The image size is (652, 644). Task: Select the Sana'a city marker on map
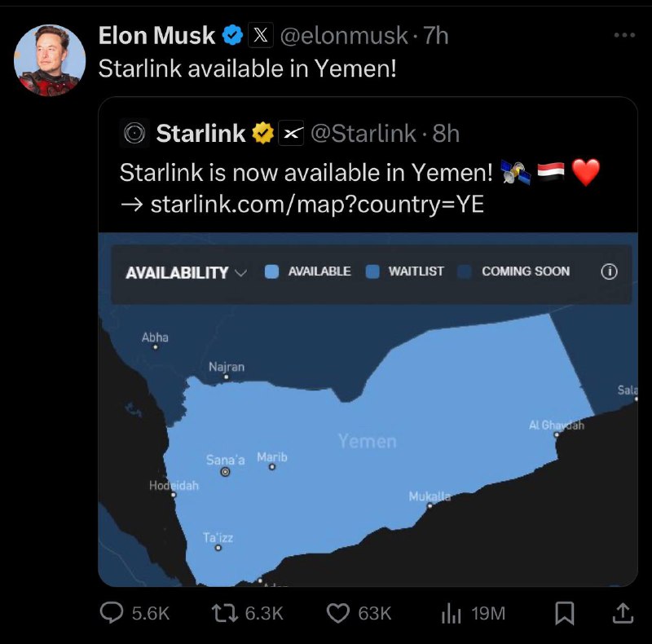coord(226,472)
